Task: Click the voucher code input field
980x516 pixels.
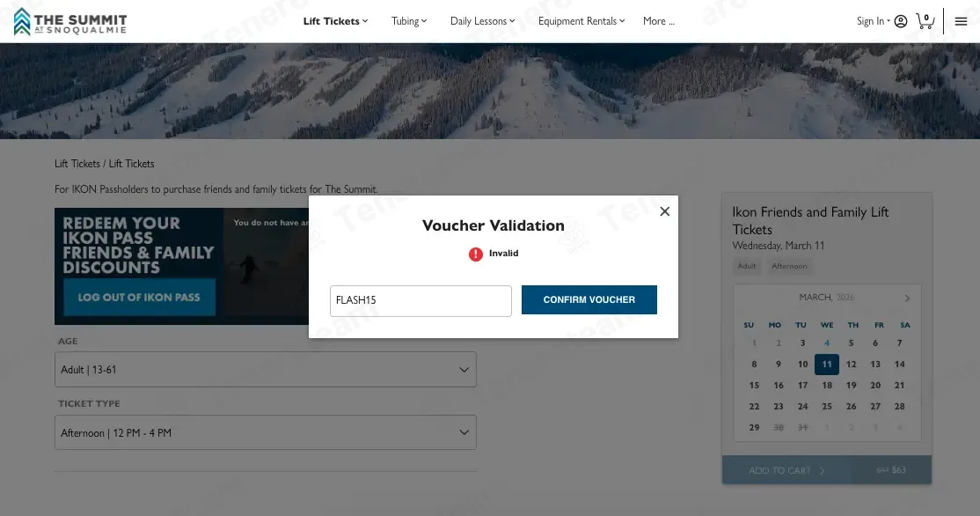Action: click(x=421, y=301)
